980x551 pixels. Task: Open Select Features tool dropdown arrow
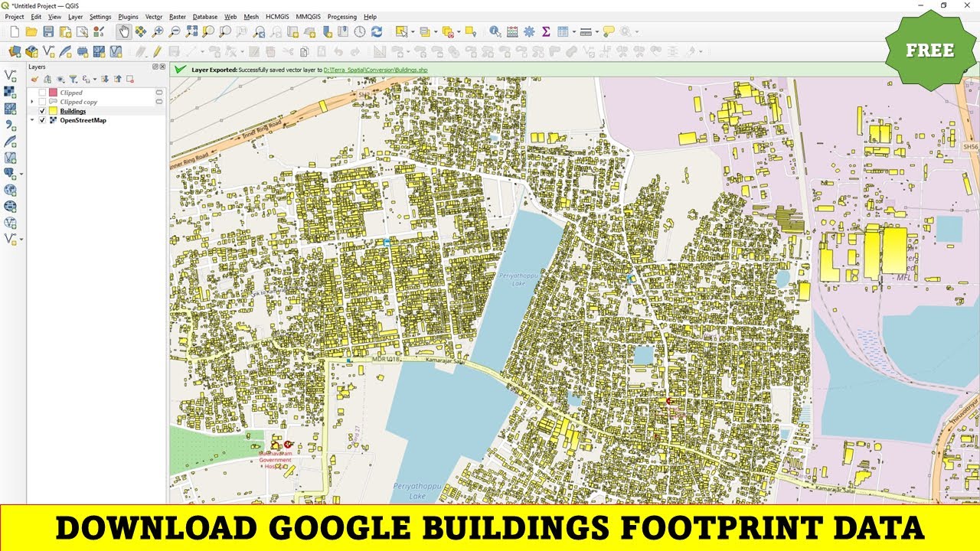pyautogui.click(x=413, y=32)
